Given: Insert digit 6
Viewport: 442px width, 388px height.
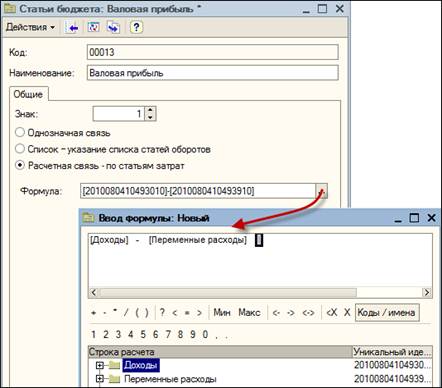Looking at the screenshot, I should 155,334.
